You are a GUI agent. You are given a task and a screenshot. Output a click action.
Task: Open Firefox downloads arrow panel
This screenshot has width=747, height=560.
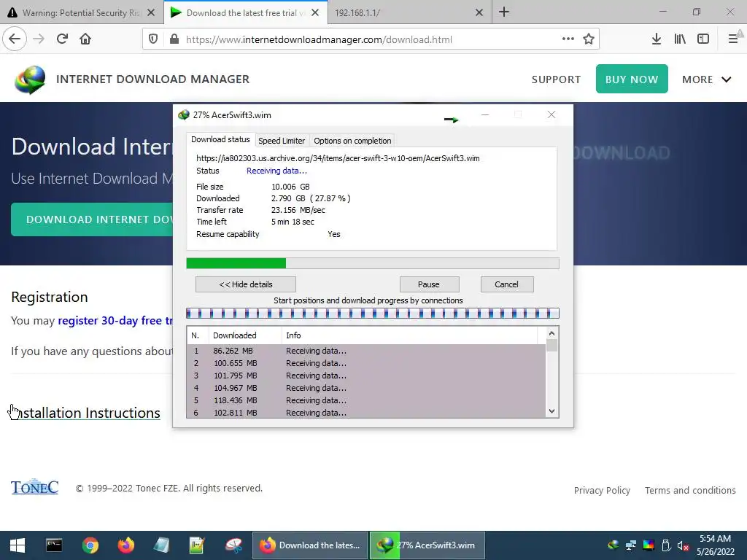pos(657,39)
